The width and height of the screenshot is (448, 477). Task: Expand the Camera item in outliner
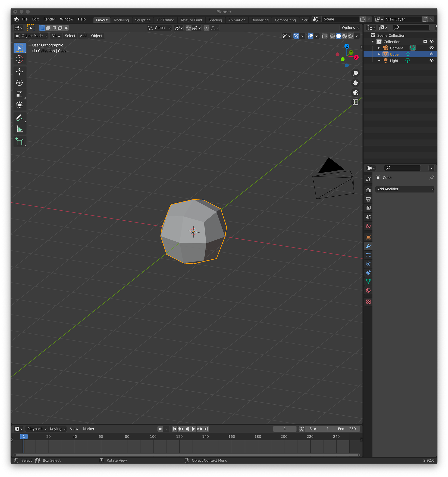tap(379, 48)
